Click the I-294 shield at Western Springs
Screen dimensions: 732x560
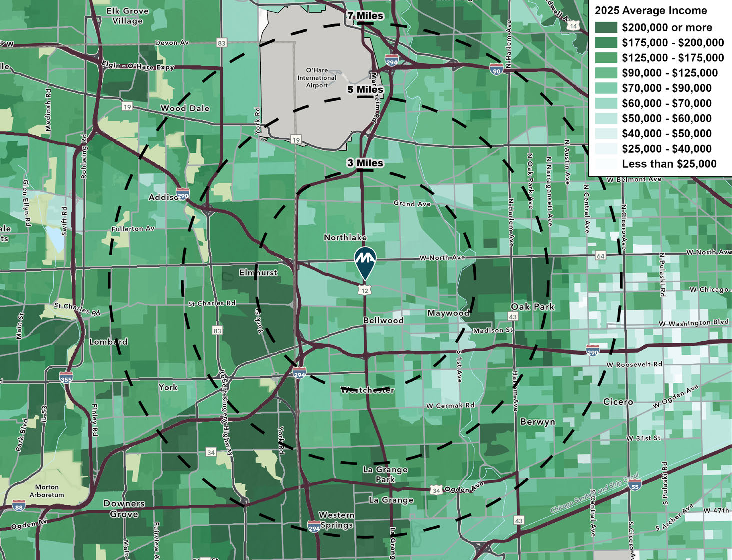point(314,526)
